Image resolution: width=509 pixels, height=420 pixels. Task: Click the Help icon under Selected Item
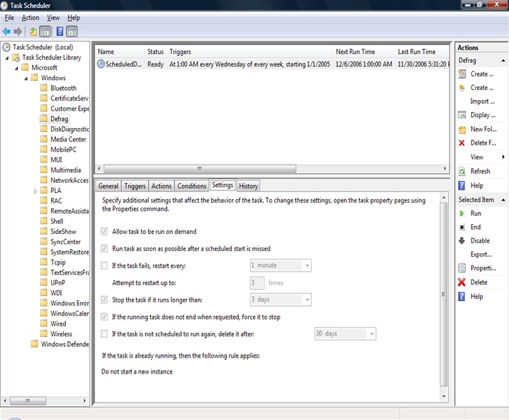pyautogui.click(x=462, y=296)
